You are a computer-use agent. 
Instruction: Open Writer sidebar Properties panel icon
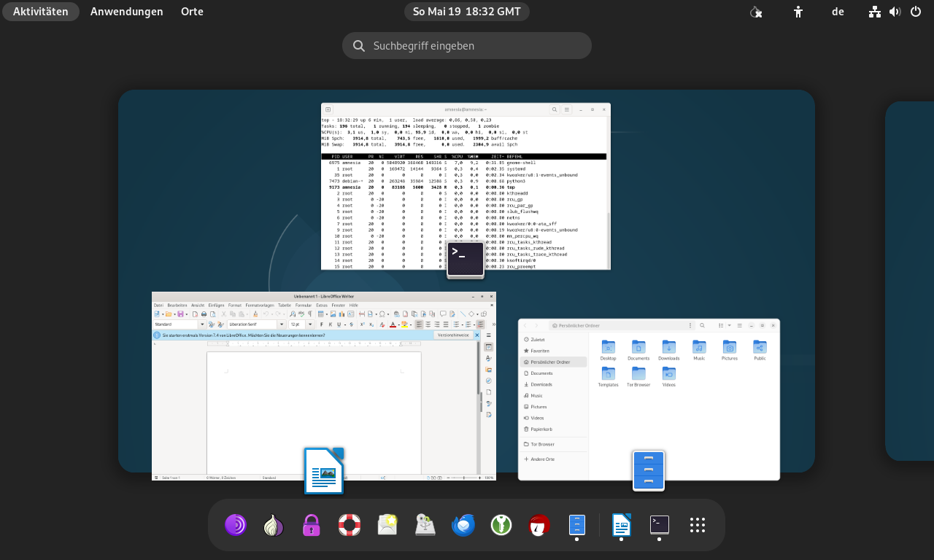(x=488, y=346)
